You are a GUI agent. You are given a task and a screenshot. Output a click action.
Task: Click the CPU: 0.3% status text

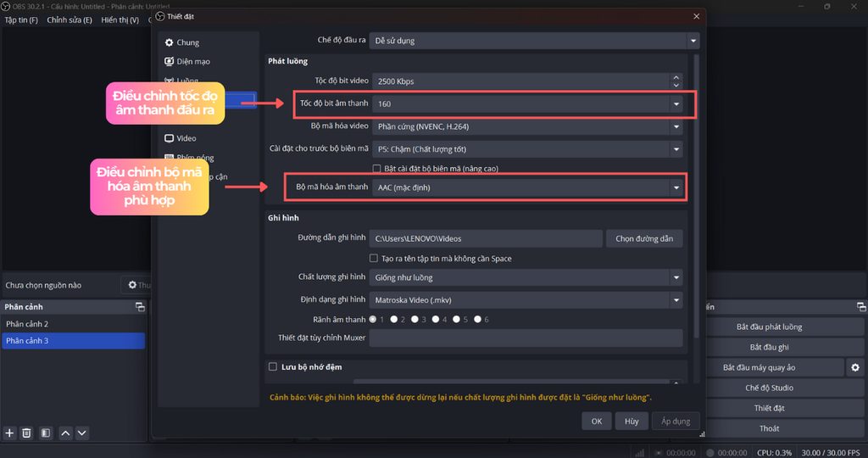774,452
